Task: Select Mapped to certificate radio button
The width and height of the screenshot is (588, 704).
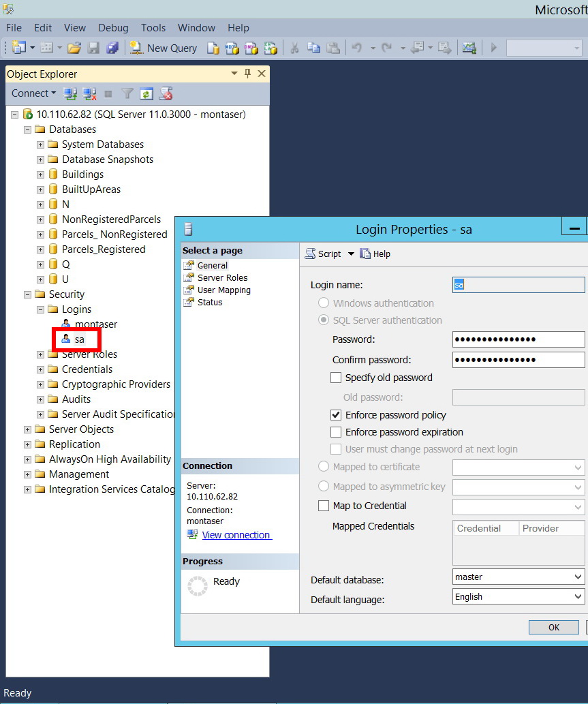Action: coord(324,466)
